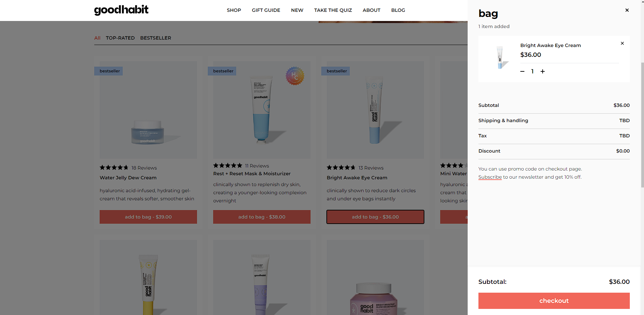Decrease Bright Awake Eye Cream quantity

click(522, 71)
